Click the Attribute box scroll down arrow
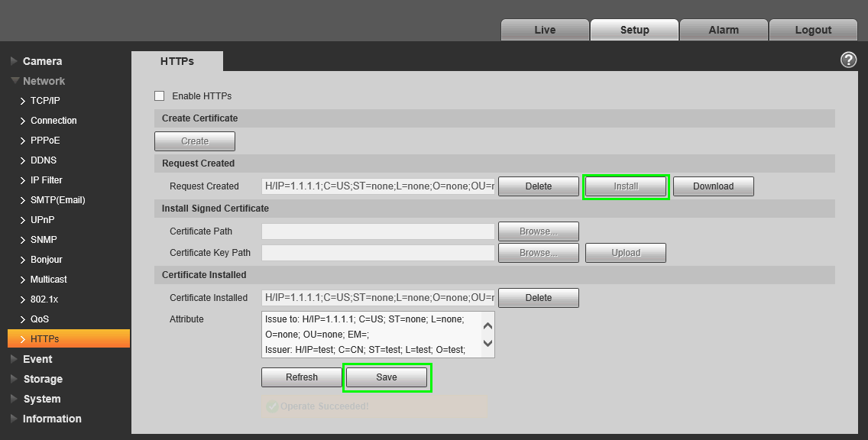 487,343
